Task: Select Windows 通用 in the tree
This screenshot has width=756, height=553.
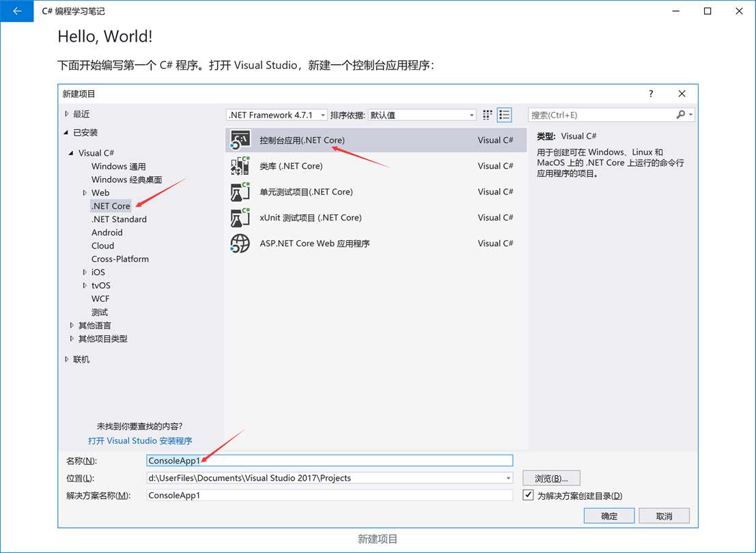Action: point(119,167)
